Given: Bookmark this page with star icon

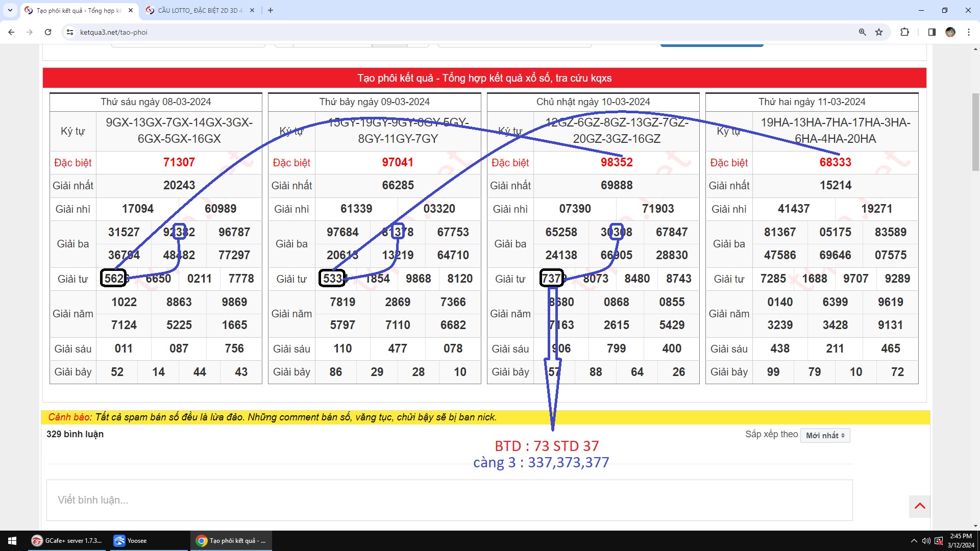Looking at the screenshot, I should point(879,32).
